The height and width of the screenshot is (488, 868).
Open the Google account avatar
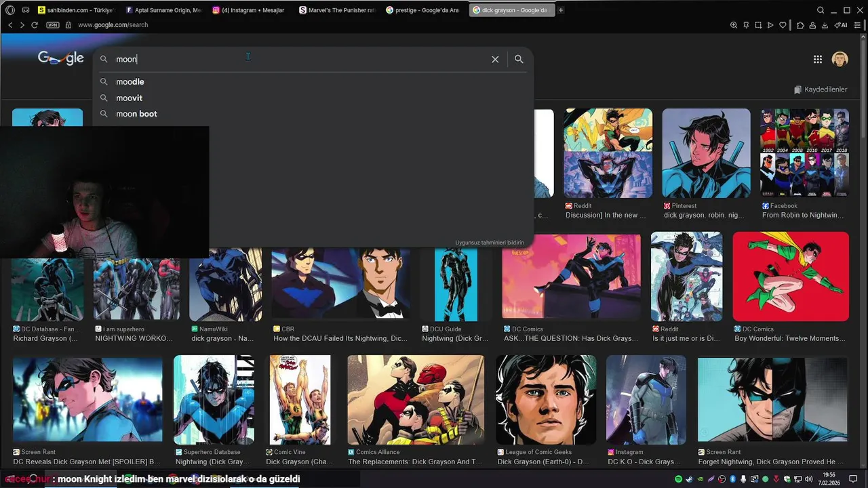[x=840, y=59]
